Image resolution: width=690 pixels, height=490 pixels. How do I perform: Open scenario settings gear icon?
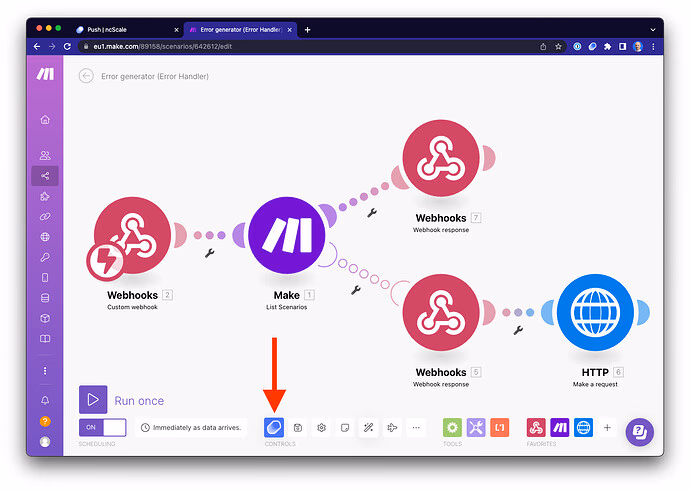coord(322,427)
